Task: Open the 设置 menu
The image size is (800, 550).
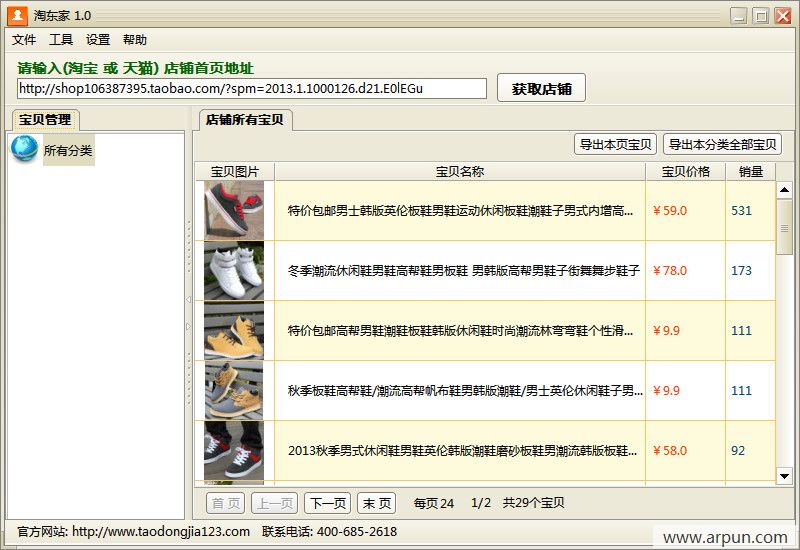Action: [98, 40]
